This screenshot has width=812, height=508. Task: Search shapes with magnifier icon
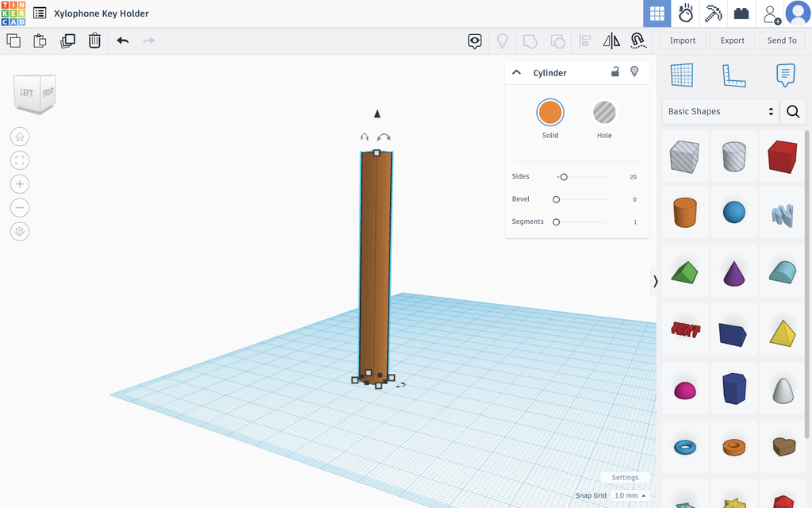pos(793,111)
